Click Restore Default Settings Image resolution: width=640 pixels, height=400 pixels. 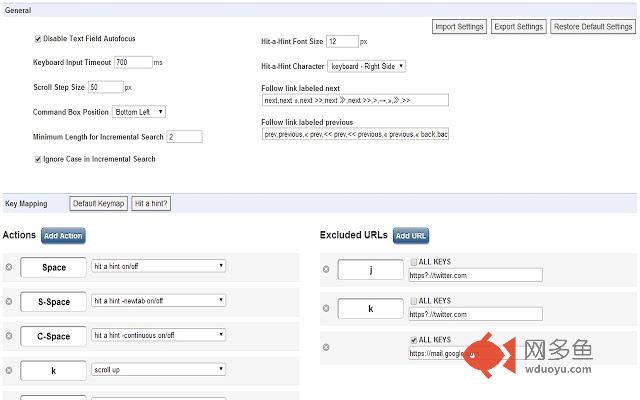coord(593,27)
